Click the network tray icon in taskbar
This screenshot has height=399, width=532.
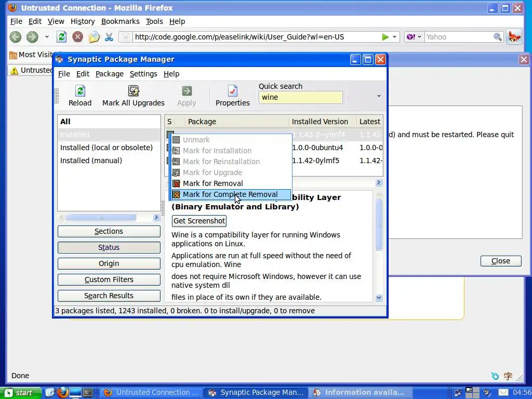point(458,393)
